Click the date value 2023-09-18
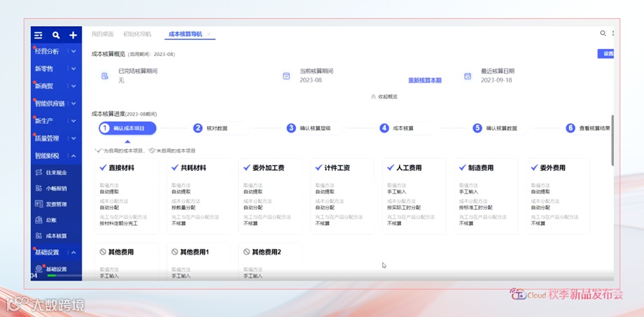 (x=496, y=80)
